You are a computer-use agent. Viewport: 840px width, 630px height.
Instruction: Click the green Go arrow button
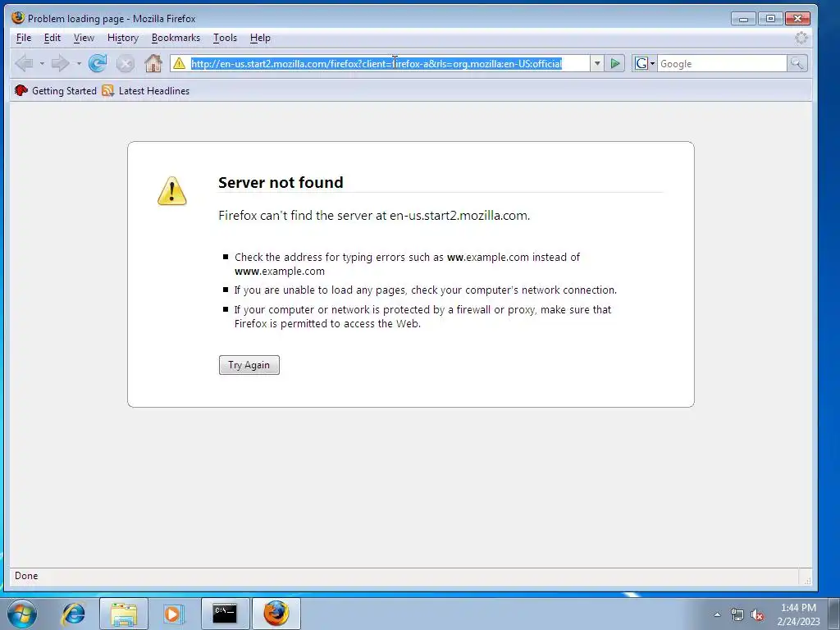pos(615,63)
